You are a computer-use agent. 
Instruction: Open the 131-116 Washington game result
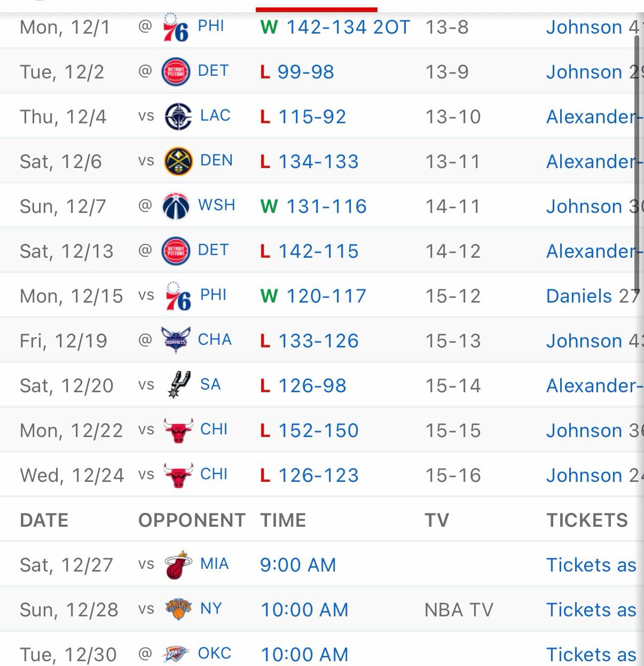tap(326, 207)
